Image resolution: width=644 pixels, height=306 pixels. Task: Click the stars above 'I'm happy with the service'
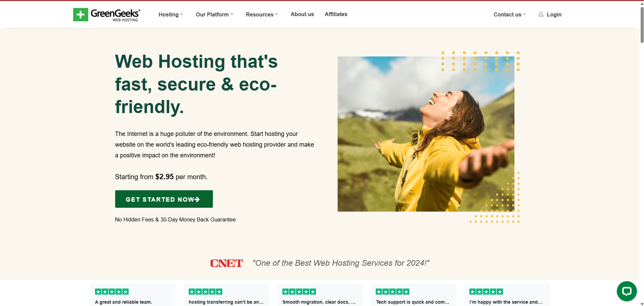pos(486,292)
